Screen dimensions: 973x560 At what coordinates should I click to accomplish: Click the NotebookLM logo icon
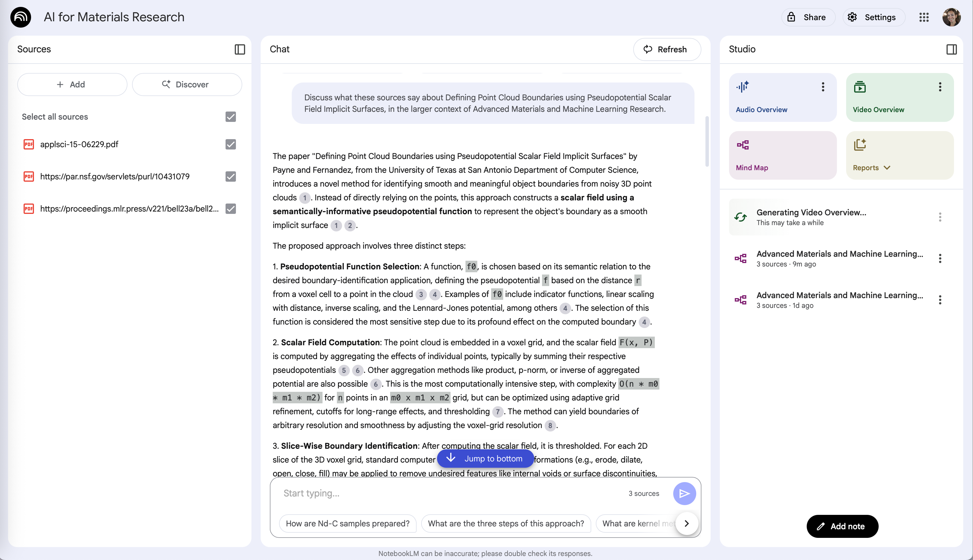(21, 17)
